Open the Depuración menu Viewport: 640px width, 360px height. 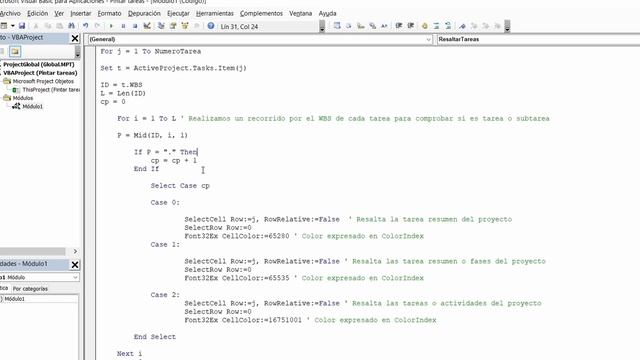[x=144, y=13]
